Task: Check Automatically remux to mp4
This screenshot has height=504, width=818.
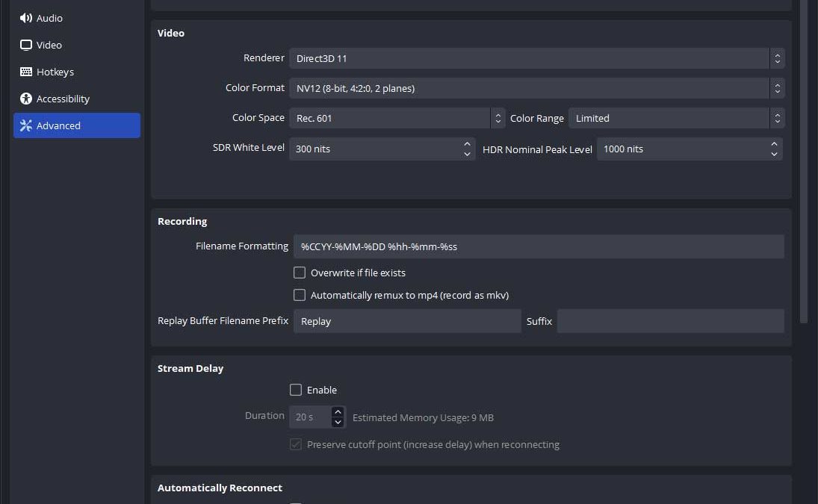Action: pyautogui.click(x=300, y=295)
